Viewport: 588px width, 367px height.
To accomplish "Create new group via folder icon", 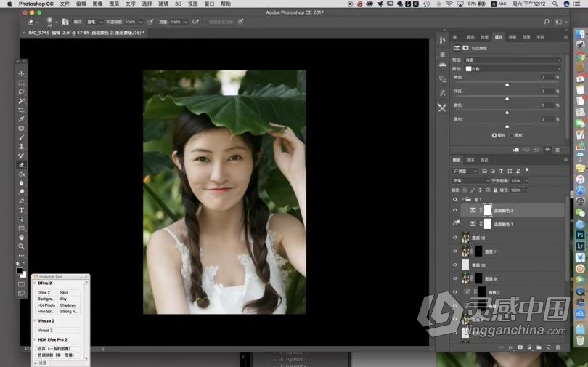I will 539,347.
